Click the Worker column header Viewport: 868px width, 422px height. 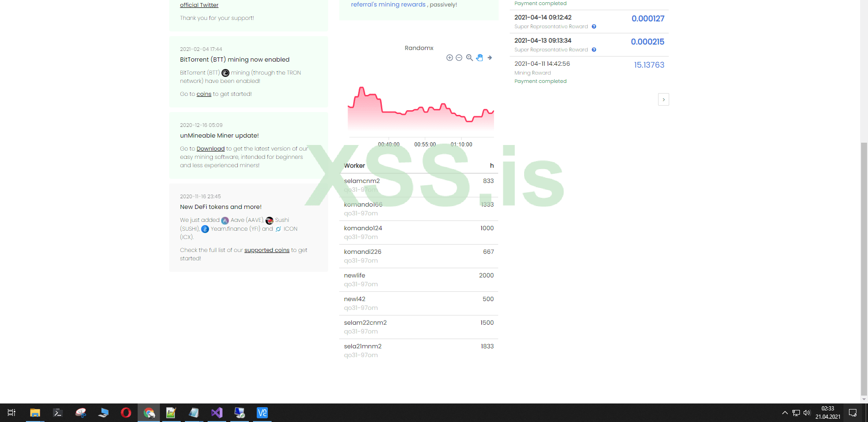coord(355,166)
